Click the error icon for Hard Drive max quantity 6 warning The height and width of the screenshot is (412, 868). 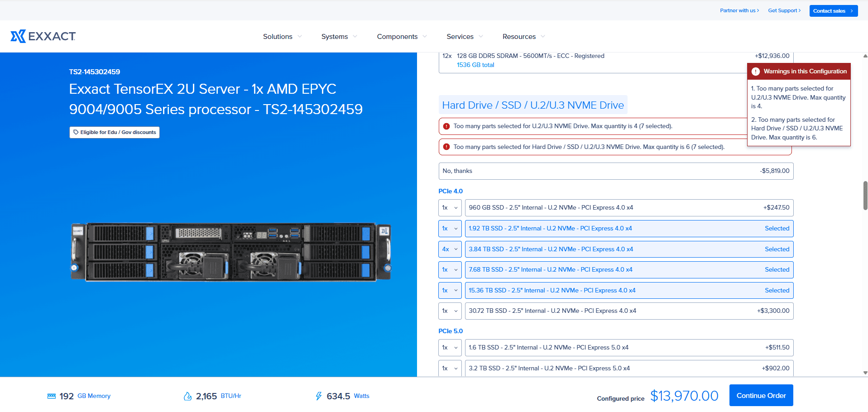click(x=446, y=147)
